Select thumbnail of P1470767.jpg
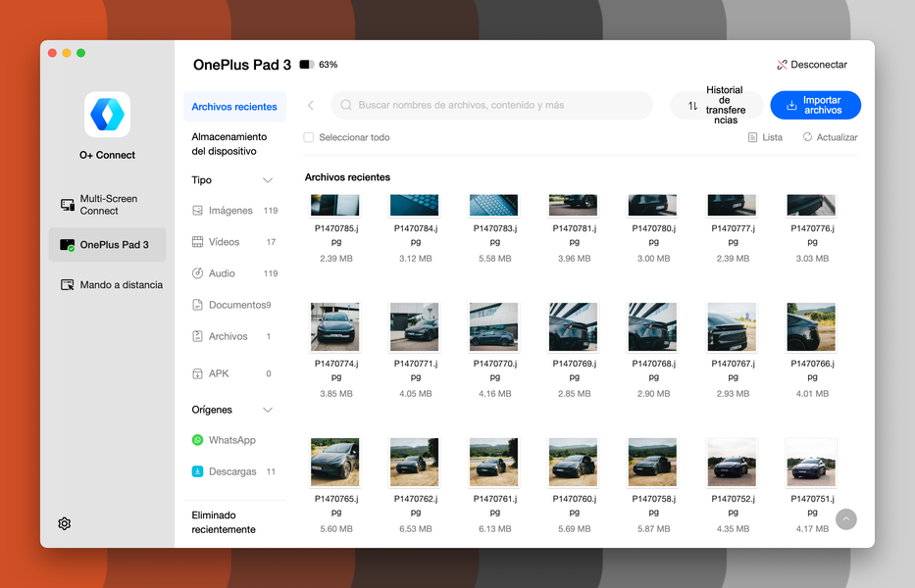 pyautogui.click(x=732, y=327)
